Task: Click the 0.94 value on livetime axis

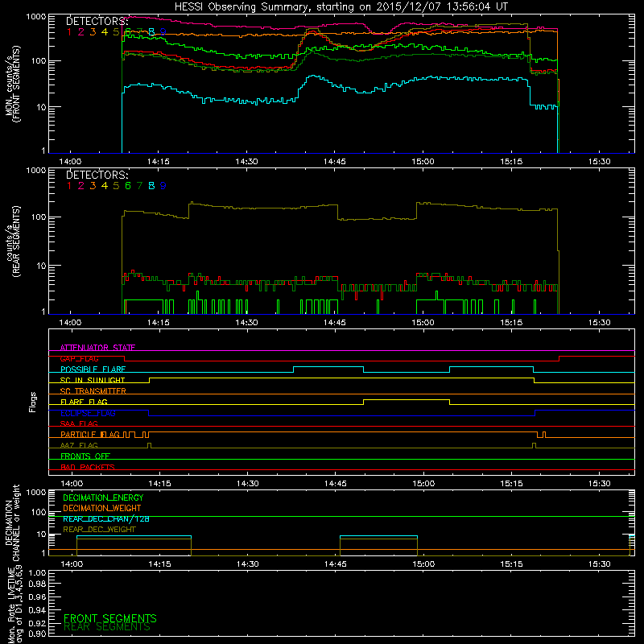Action: (37, 610)
